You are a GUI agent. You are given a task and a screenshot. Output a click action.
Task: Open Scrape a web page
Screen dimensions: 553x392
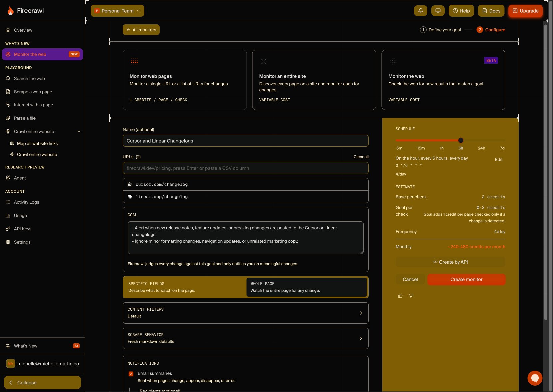tap(42, 92)
